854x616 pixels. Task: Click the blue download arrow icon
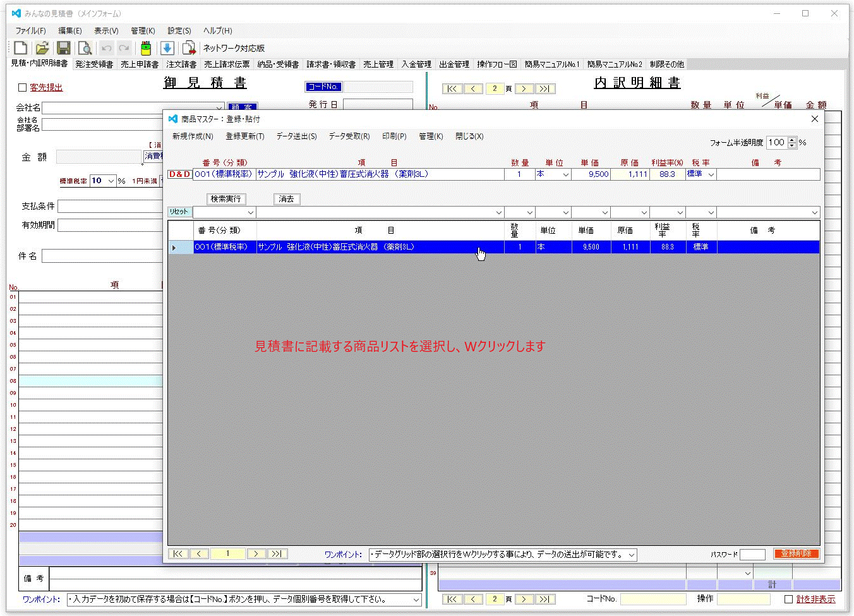coord(167,48)
